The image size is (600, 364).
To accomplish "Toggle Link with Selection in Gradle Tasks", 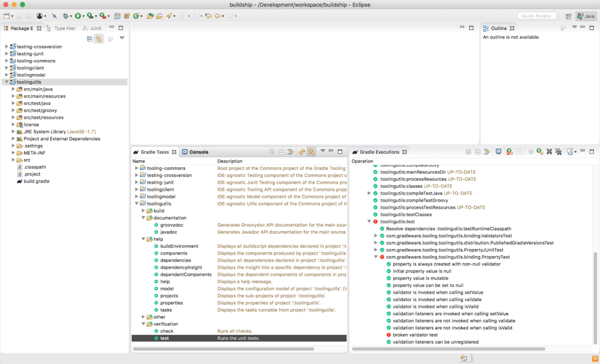I will [x=311, y=152].
